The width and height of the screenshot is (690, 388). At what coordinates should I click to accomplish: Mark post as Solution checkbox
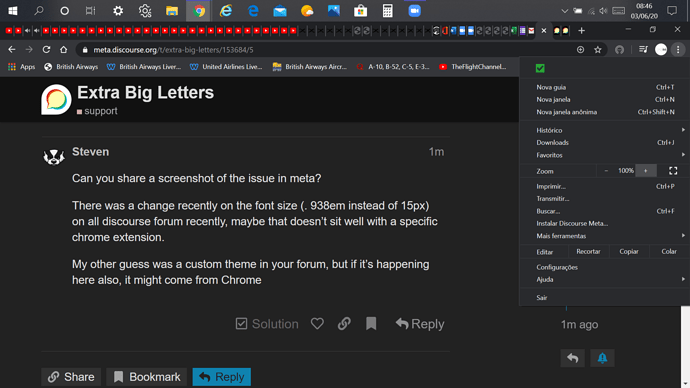point(267,324)
